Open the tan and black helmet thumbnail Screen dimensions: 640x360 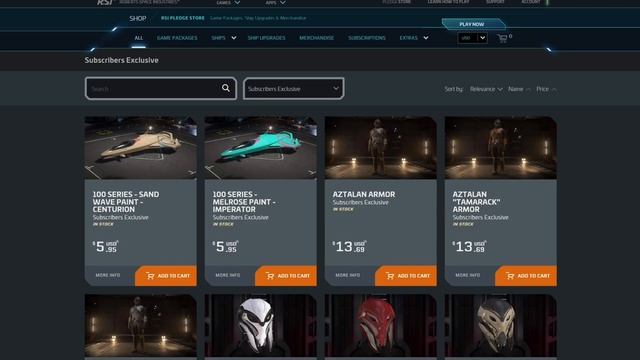click(x=500, y=326)
